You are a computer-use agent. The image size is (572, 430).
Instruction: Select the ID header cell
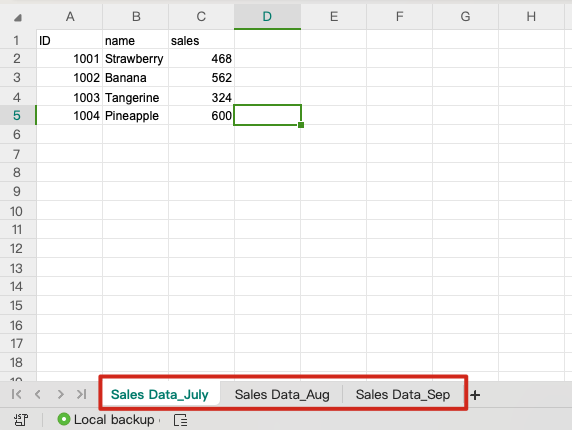pyautogui.click(x=70, y=40)
